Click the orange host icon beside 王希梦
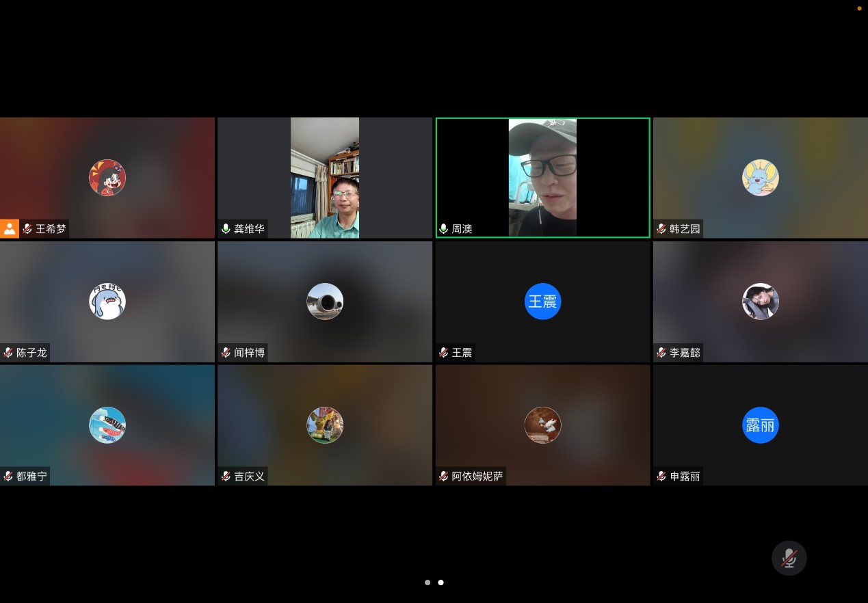Viewport: 868px width, 603px height. (x=10, y=228)
